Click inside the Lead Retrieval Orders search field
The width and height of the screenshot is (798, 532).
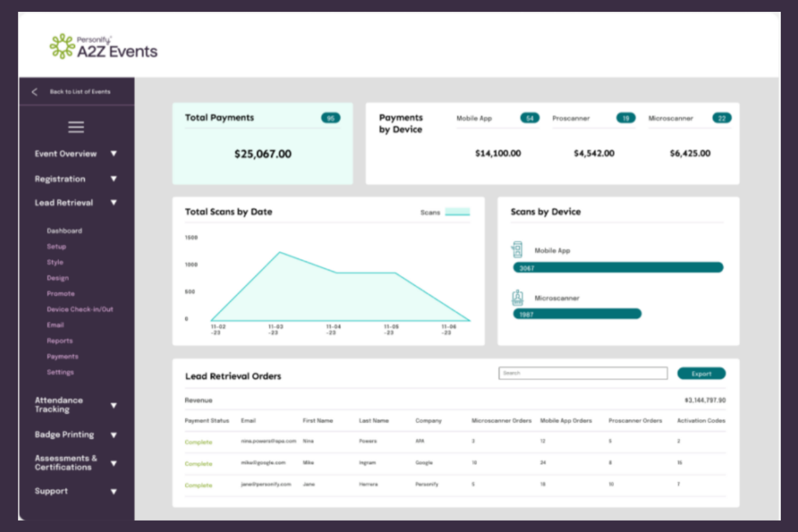582,373
